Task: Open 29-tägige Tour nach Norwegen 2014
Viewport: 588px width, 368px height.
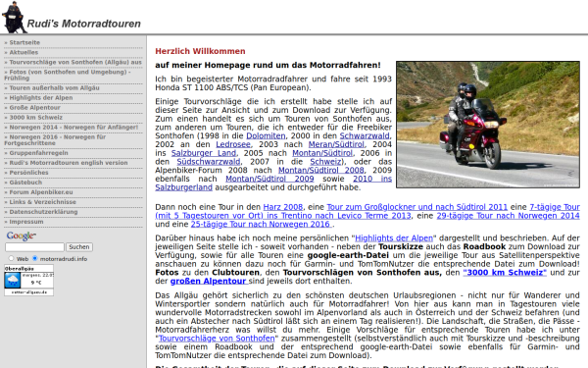Action: click(508, 216)
